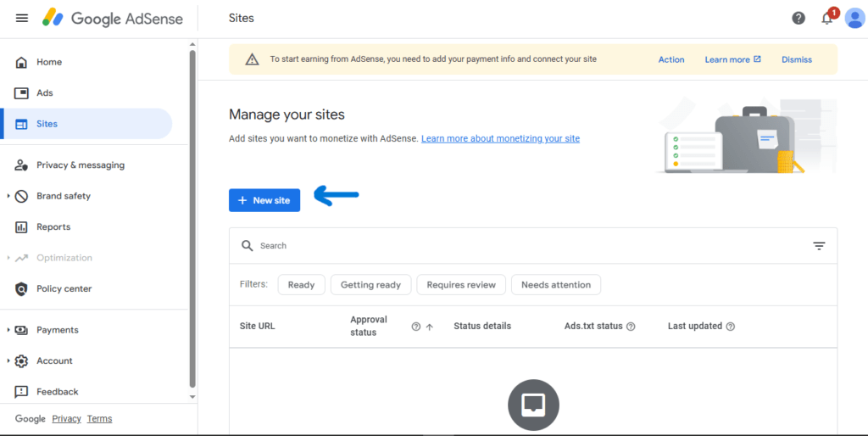This screenshot has width=868, height=436.
Task: Expand the Optimization menu arrow
Action: [x=8, y=258]
